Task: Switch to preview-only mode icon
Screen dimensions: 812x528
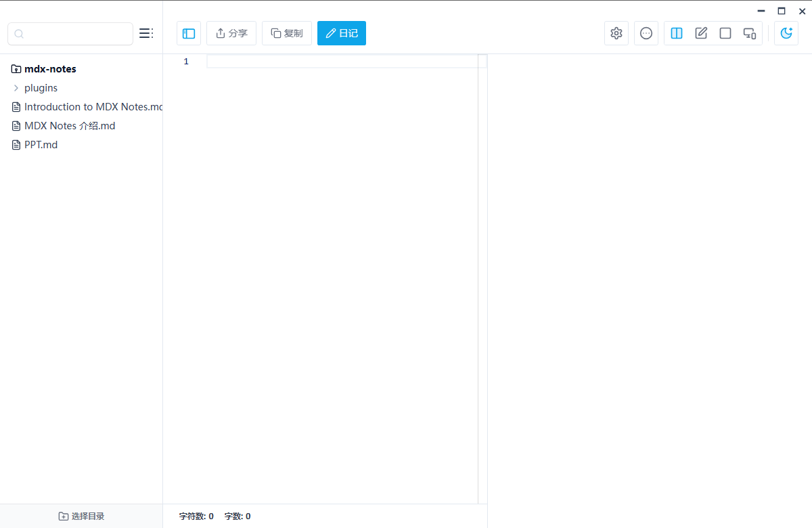Action: coord(725,32)
